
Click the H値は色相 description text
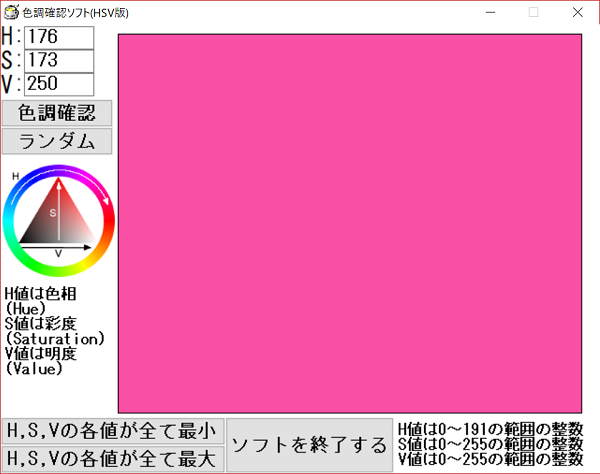41,294
